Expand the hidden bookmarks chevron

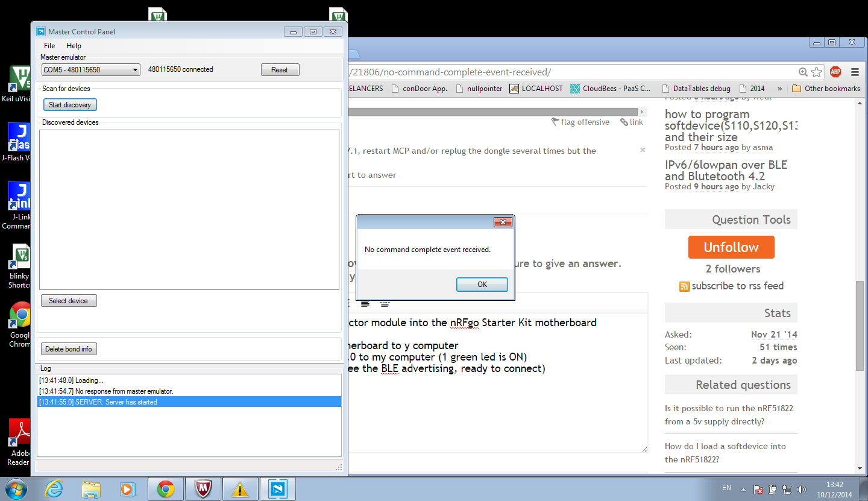pyautogui.click(x=779, y=89)
